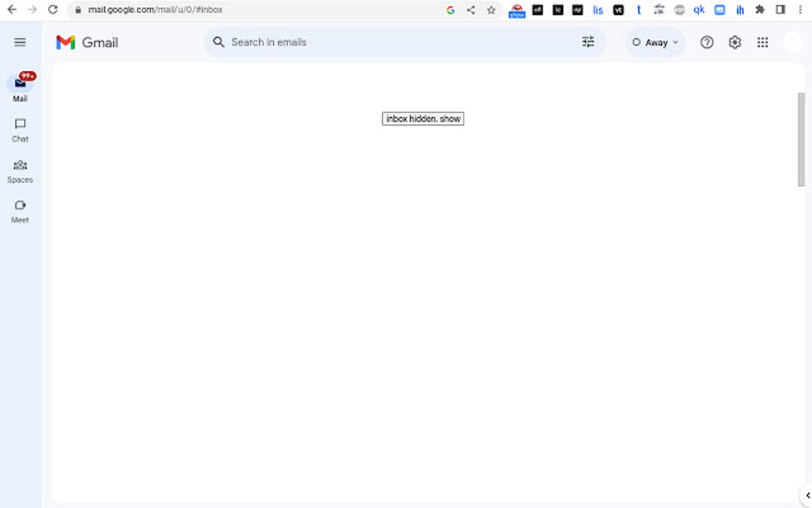Open Gmail Help
The width and height of the screenshot is (812, 508).
[706, 41]
